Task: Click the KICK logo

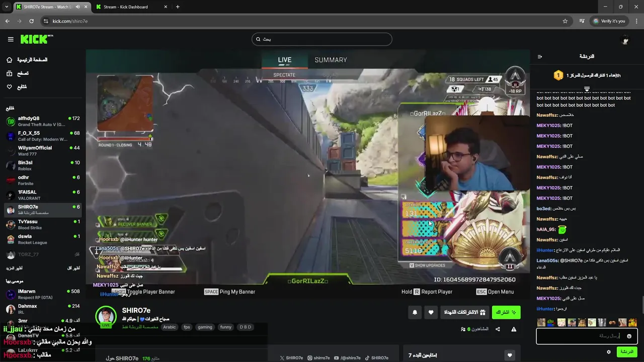Action: (36, 39)
